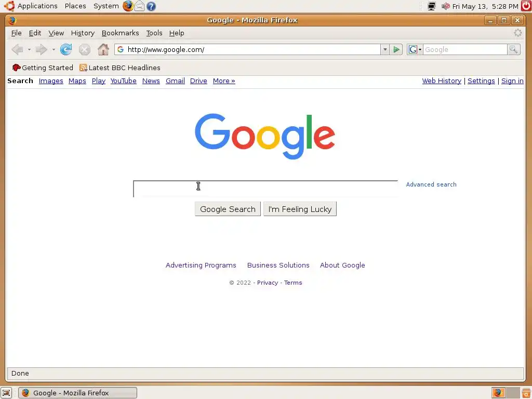Open the Forward history dropdown arrow

click(54, 50)
